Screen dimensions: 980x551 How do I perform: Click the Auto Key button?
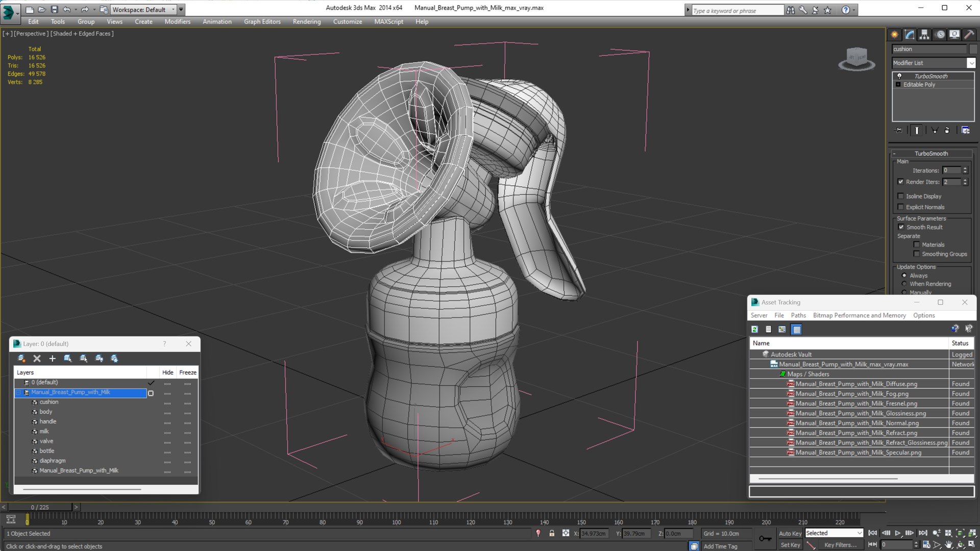[790, 533]
